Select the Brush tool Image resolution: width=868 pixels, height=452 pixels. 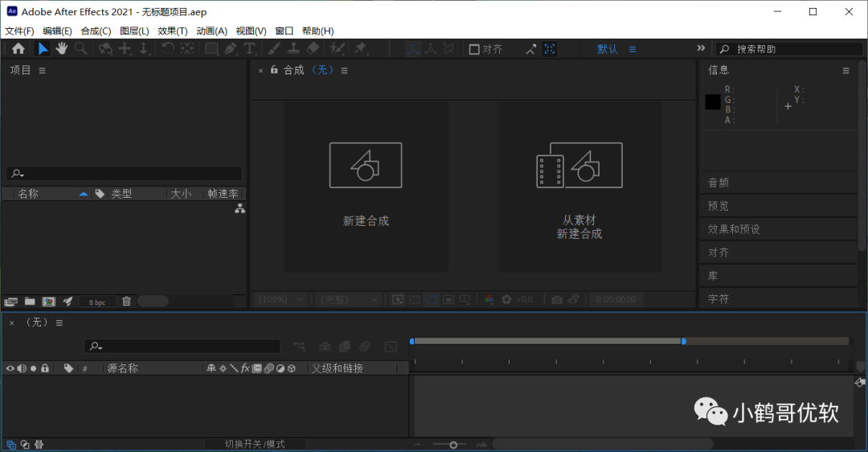[x=274, y=49]
